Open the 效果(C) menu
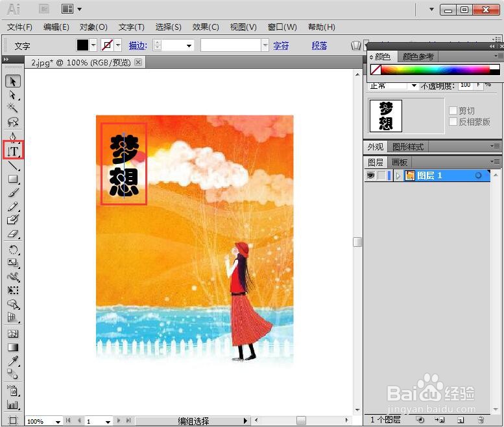This screenshot has height=427, width=504. [x=206, y=27]
